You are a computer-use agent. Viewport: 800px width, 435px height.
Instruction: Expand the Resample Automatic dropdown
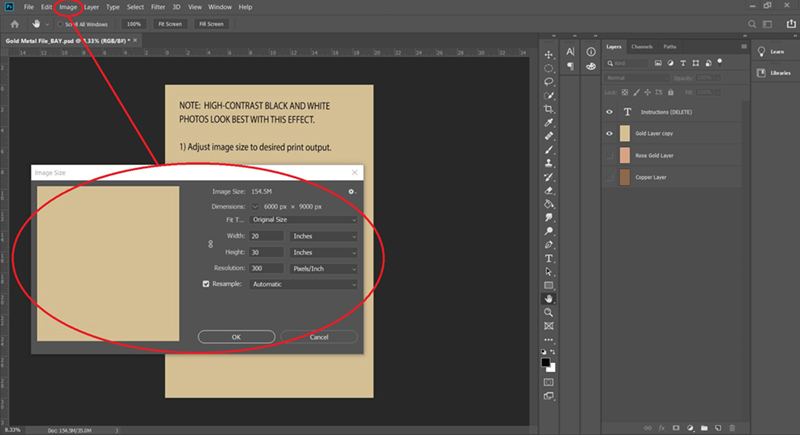point(303,285)
